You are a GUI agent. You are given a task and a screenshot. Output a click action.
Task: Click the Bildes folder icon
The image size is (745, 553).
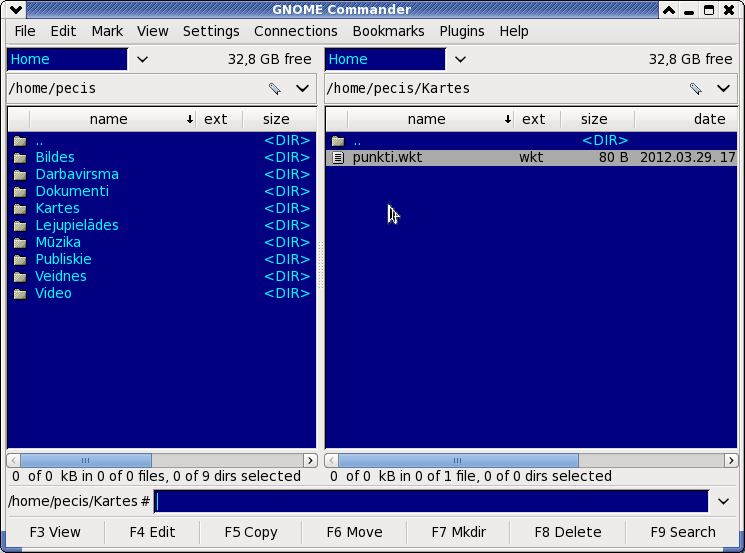click(20, 157)
